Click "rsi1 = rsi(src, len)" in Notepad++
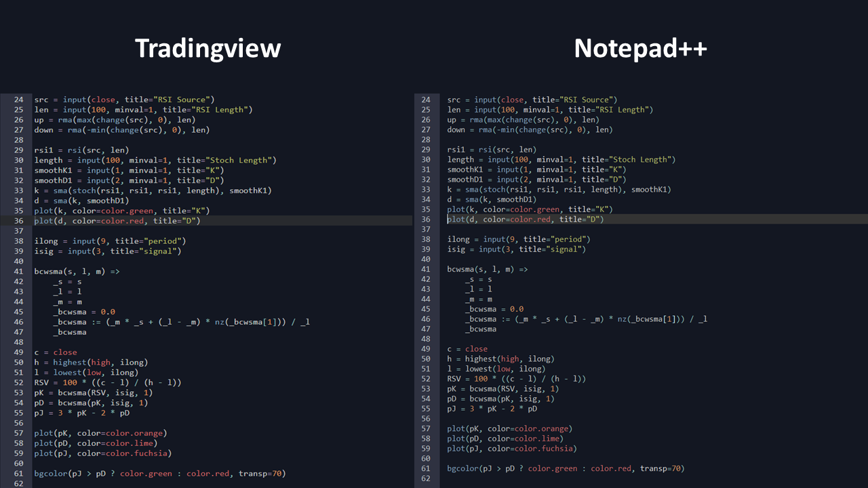 pos(492,149)
